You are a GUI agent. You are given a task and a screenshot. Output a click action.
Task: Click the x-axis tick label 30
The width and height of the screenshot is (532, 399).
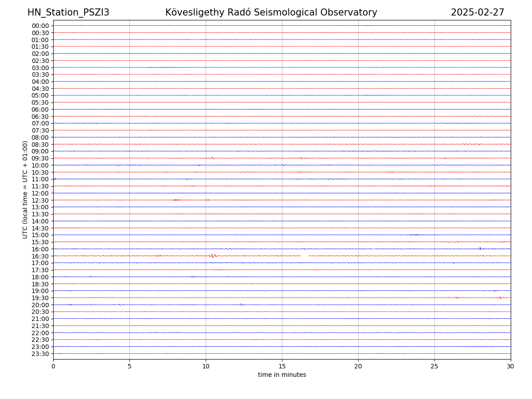coord(510,366)
